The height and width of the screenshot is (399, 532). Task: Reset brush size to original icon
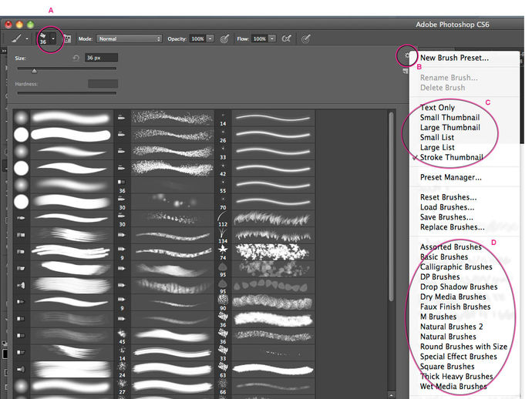click(x=76, y=58)
